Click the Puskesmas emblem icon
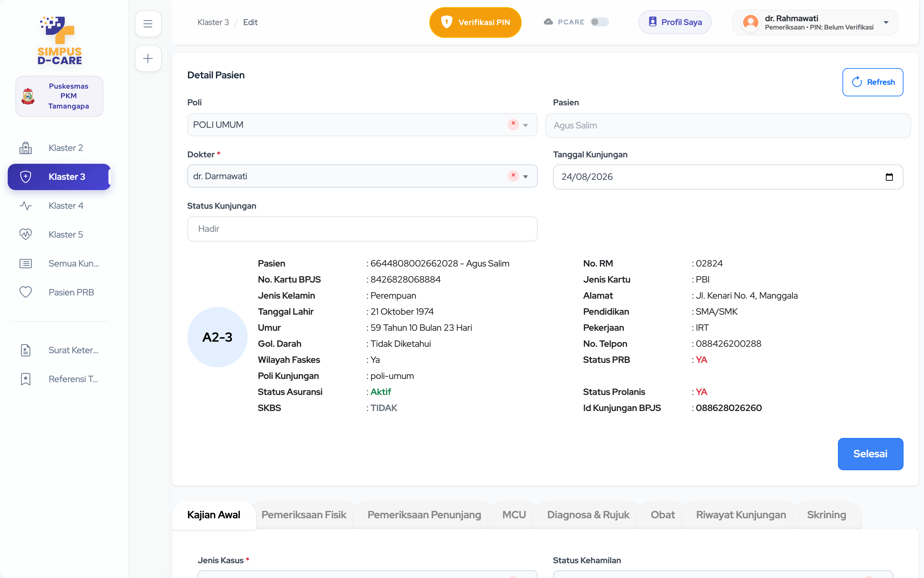 click(28, 96)
